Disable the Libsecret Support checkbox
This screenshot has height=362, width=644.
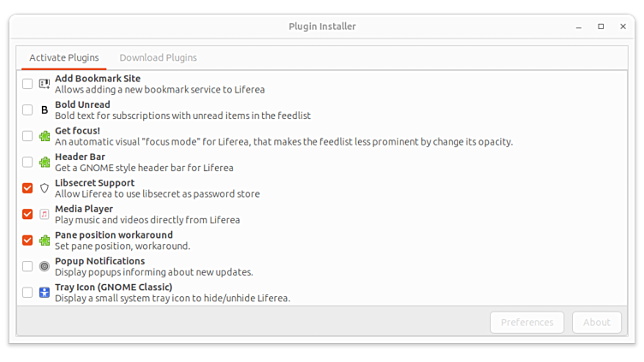(x=27, y=188)
